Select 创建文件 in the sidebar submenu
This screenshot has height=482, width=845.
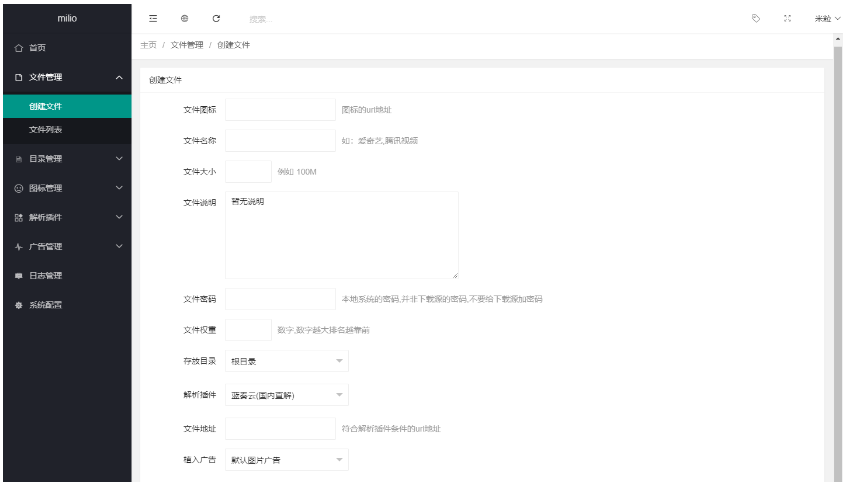click(x=67, y=106)
